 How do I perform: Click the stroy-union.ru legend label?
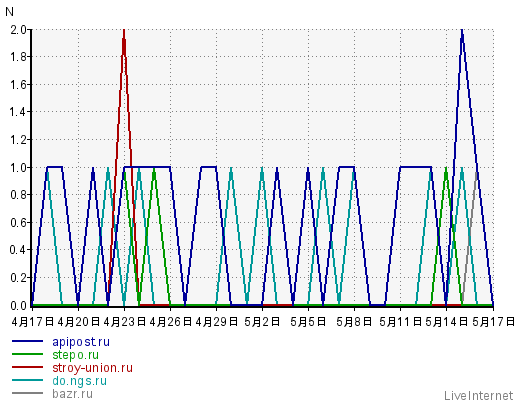[92, 368]
